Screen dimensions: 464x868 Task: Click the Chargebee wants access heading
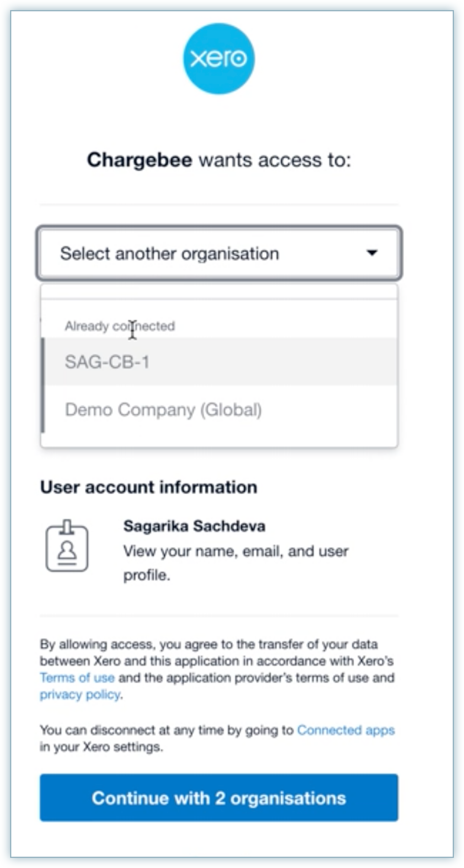tap(219, 160)
